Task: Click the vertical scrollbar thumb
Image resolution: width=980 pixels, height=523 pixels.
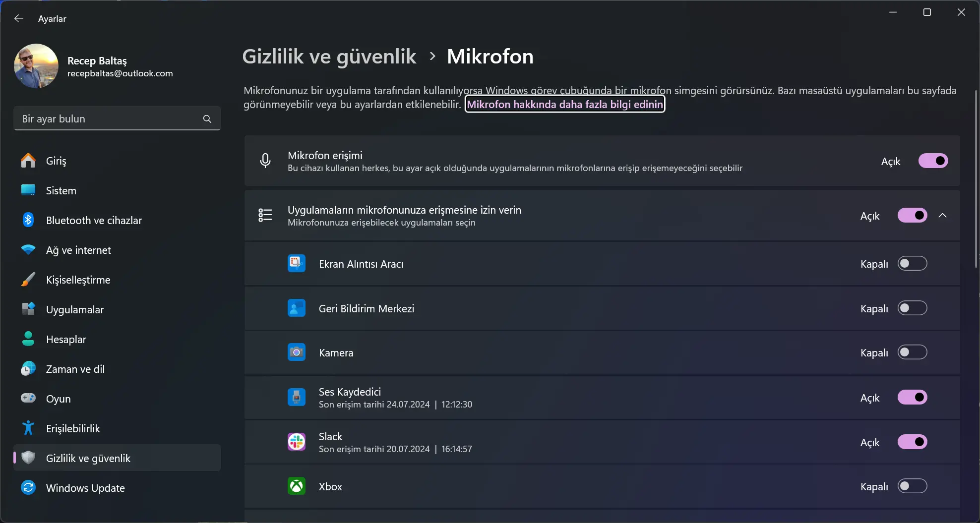Action: pos(976,178)
